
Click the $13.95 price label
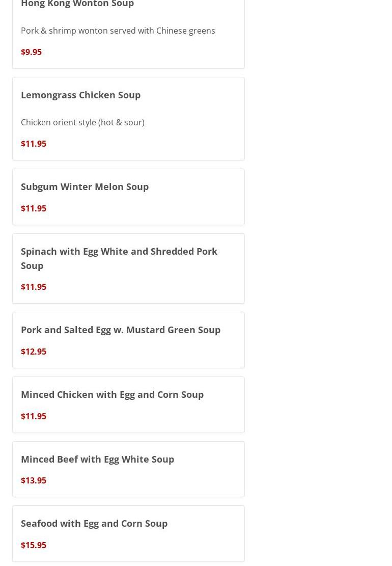tap(34, 480)
